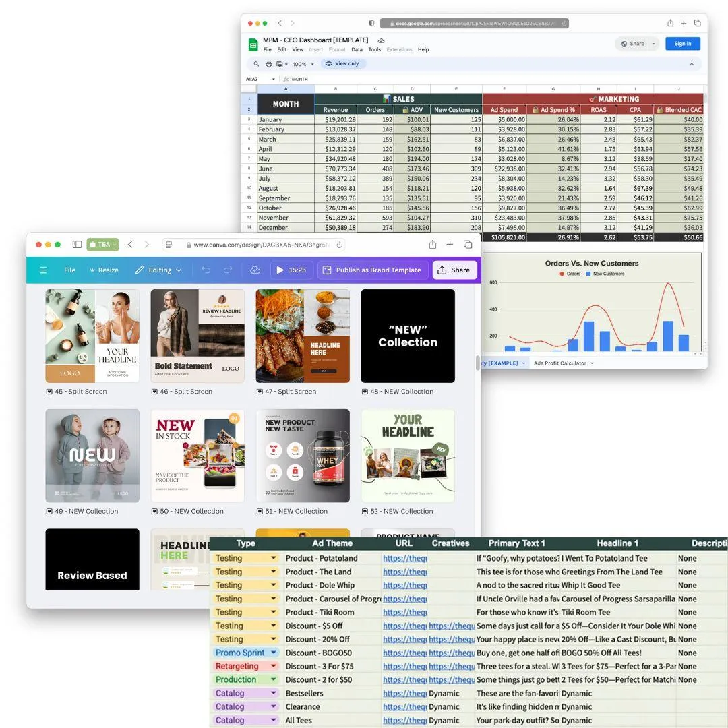Click Canva cloud save status icon
This screenshot has height=728, width=728.
pos(255,270)
